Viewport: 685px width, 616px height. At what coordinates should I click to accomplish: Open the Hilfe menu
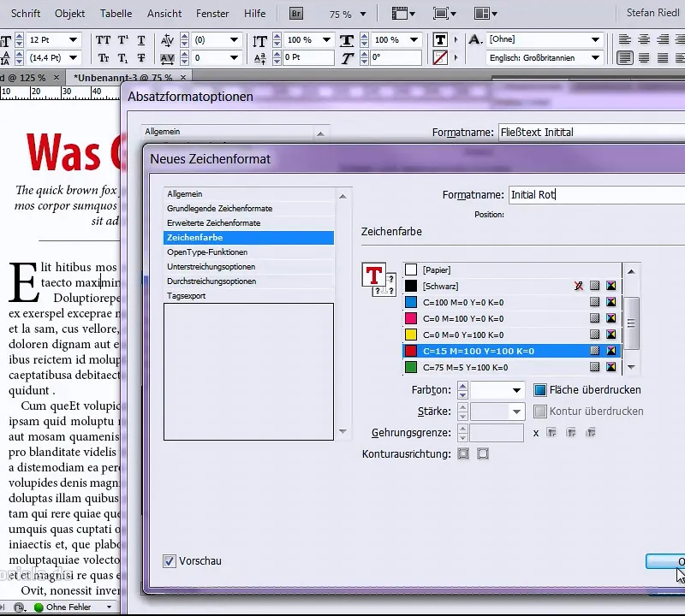point(254,14)
